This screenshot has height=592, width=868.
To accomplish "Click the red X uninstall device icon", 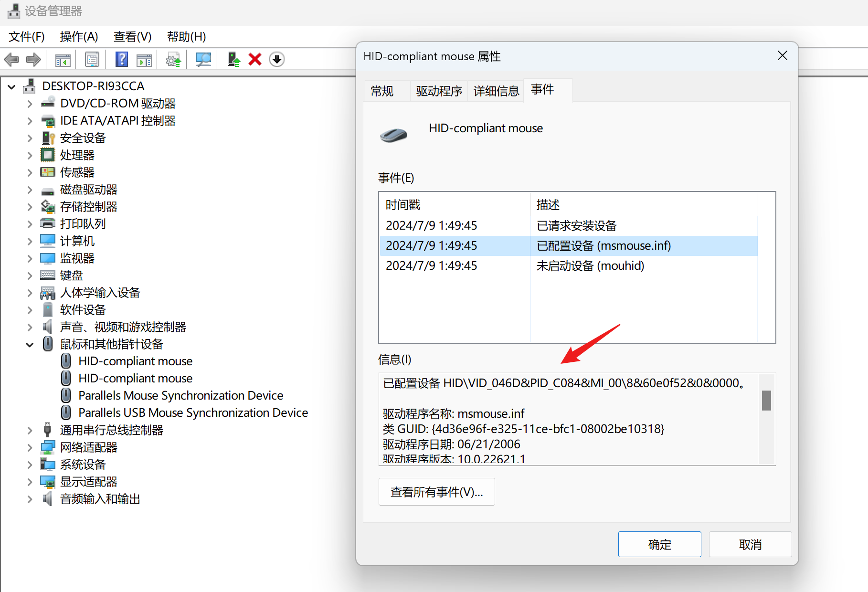I will [x=255, y=60].
